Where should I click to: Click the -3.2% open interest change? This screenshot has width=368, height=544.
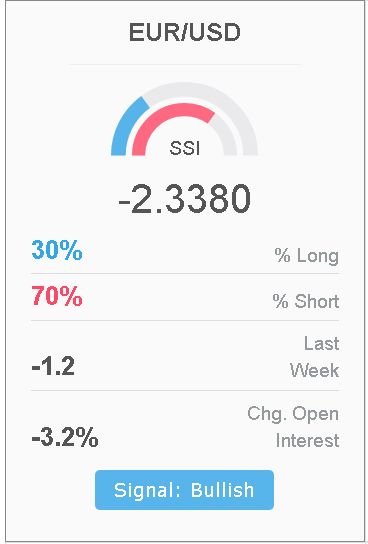pyautogui.click(x=65, y=437)
